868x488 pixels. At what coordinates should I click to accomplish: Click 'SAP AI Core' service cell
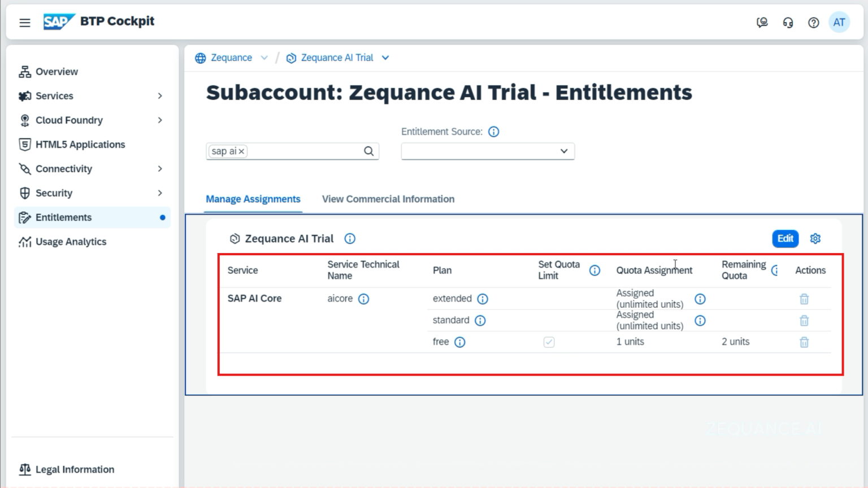[x=254, y=298]
